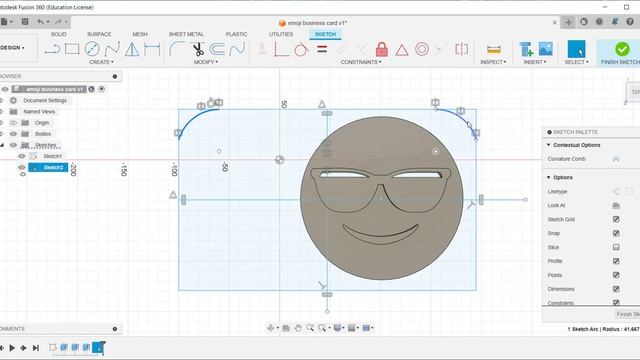Toggle Dimensions checkbox
Screen dimensions: 640x360
point(616,289)
